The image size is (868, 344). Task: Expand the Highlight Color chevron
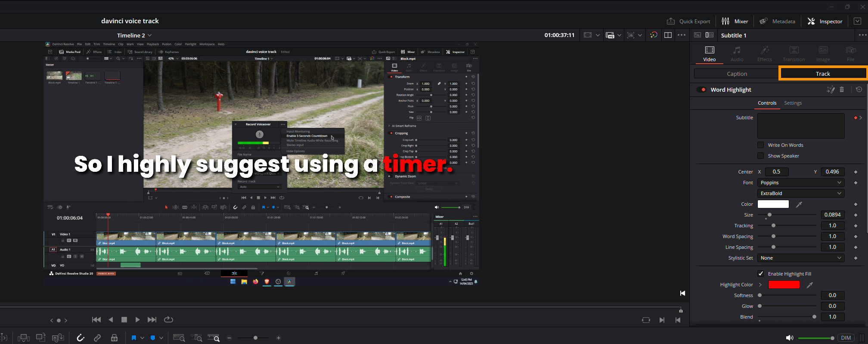pos(760,285)
